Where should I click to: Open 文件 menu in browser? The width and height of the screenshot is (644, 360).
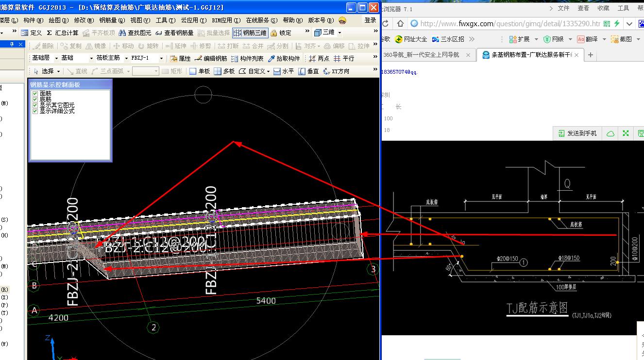coord(563,8)
